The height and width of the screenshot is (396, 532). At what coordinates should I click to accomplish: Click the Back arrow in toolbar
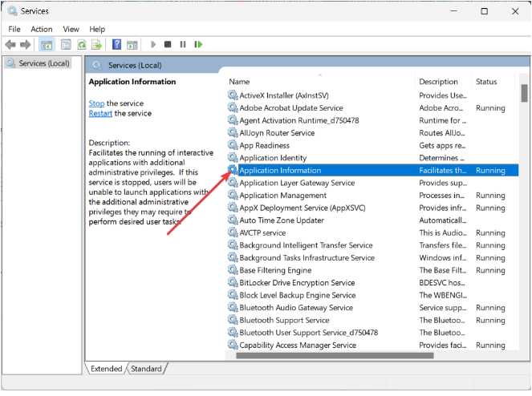pyautogui.click(x=11, y=45)
